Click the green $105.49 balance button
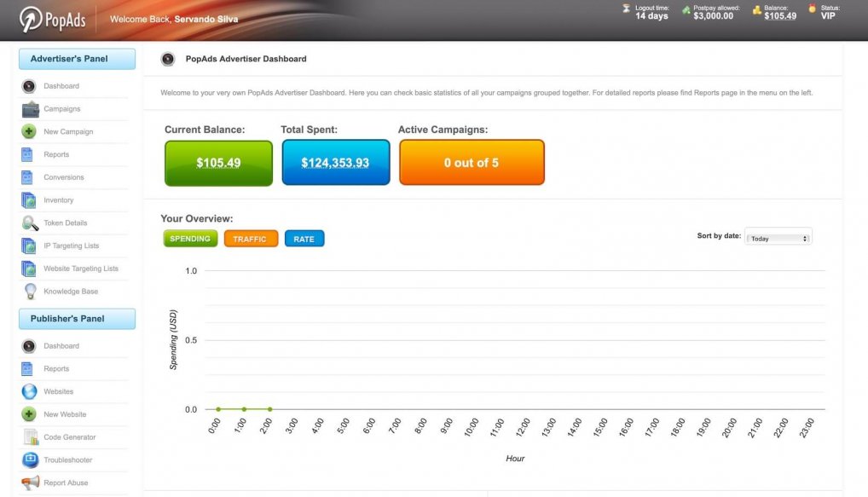Screen dimensions: 868x497 [218, 163]
